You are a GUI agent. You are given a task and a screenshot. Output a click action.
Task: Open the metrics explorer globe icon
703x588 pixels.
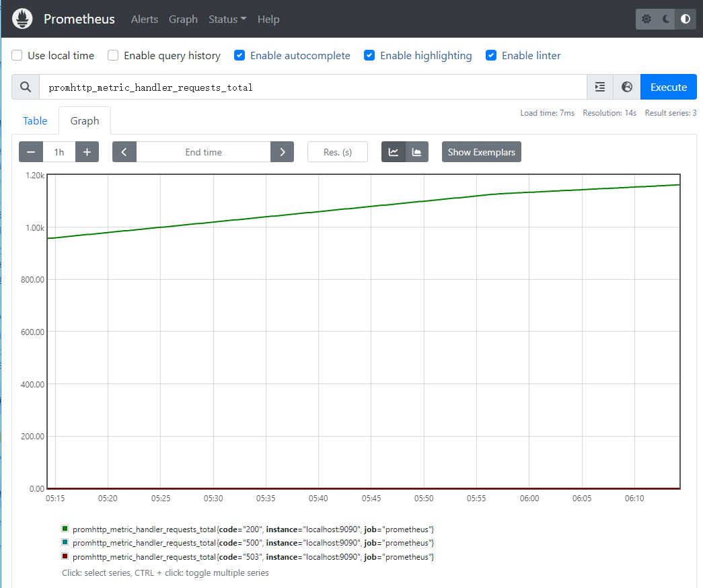[627, 87]
